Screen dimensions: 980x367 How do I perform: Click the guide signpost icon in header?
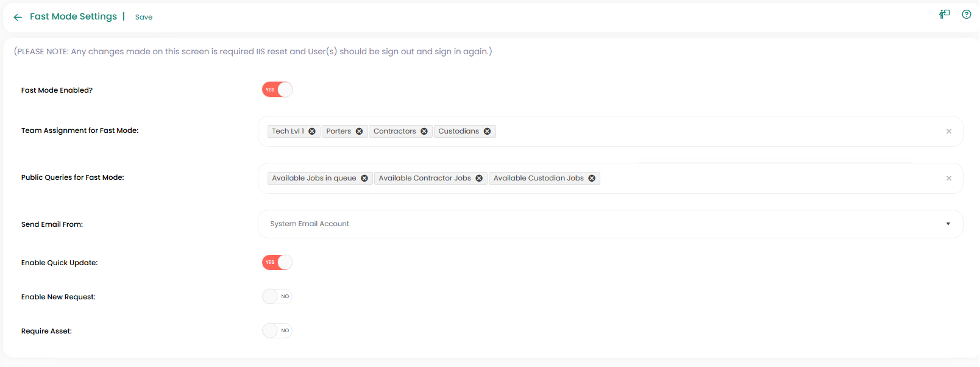(x=945, y=15)
